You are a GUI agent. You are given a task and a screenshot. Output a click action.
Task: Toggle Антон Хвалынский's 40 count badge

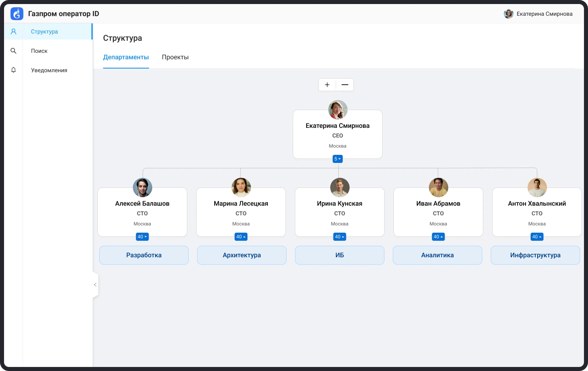coord(537,237)
